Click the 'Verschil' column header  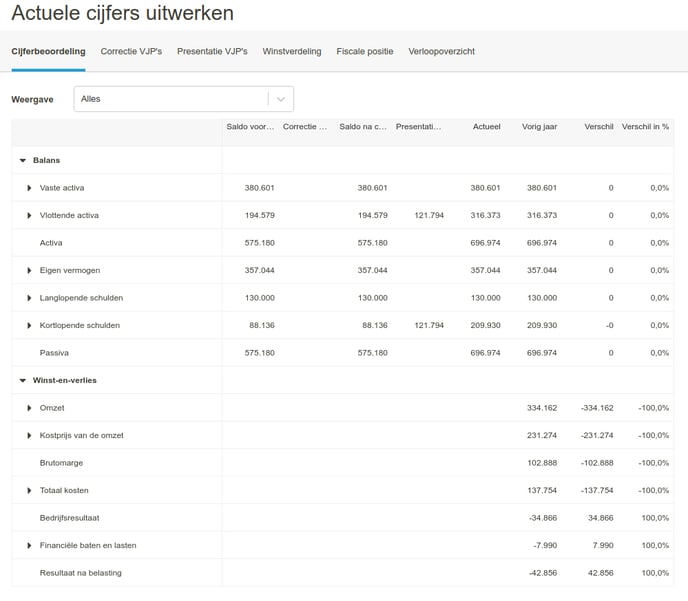coord(598,127)
